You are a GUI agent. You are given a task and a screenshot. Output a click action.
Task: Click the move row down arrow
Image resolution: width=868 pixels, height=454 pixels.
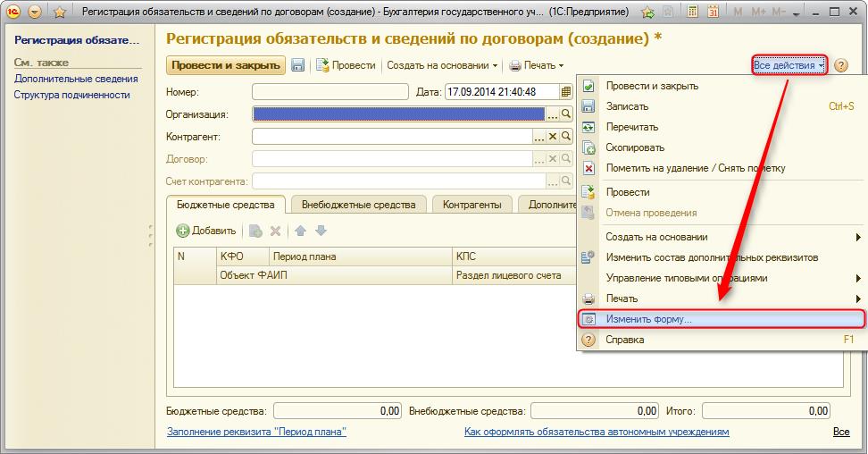click(x=321, y=231)
